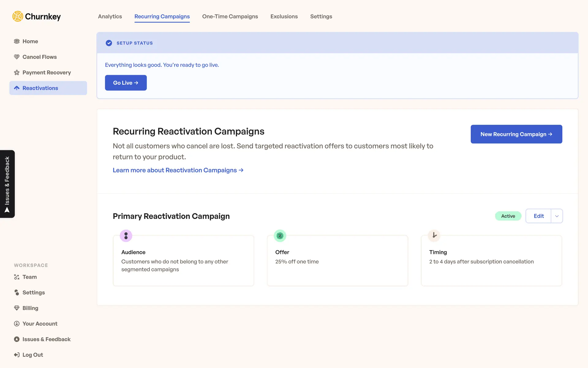This screenshot has width=588, height=368.
Task: Open Home from the sidebar
Action: [x=30, y=41]
